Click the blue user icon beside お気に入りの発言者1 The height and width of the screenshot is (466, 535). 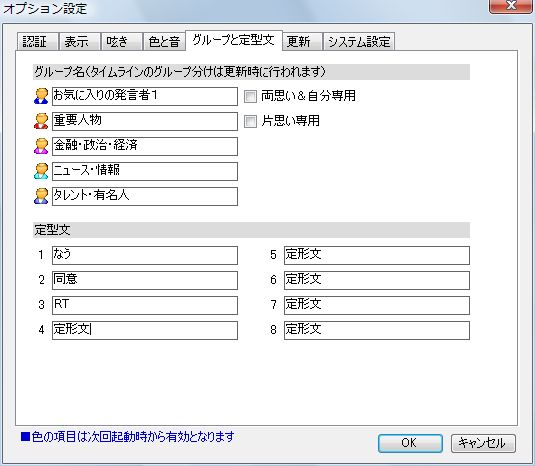[41, 96]
